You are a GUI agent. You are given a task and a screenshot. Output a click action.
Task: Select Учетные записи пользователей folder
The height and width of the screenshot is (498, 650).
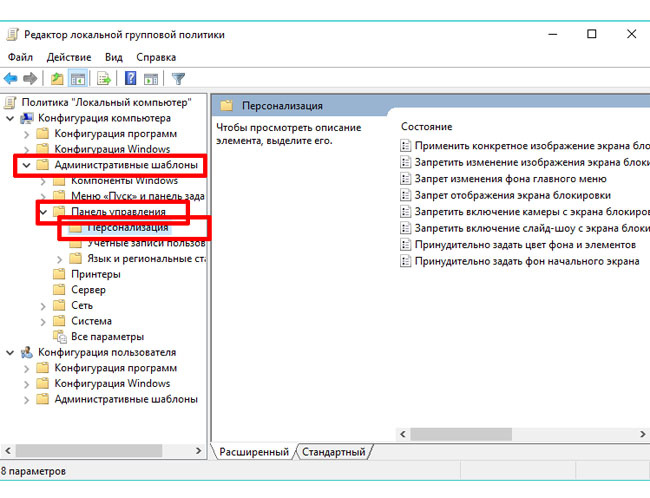click(146, 243)
